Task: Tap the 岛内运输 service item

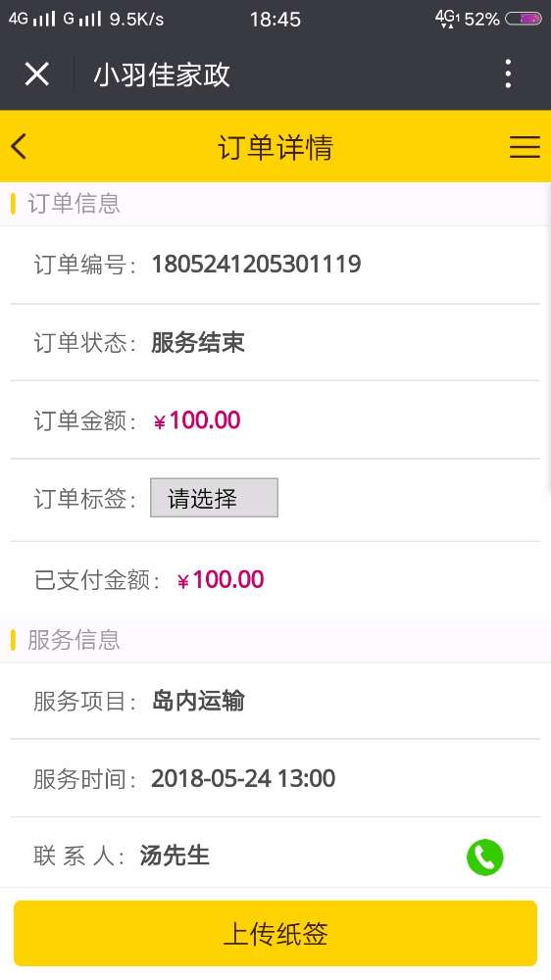Action: click(x=198, y=701)
